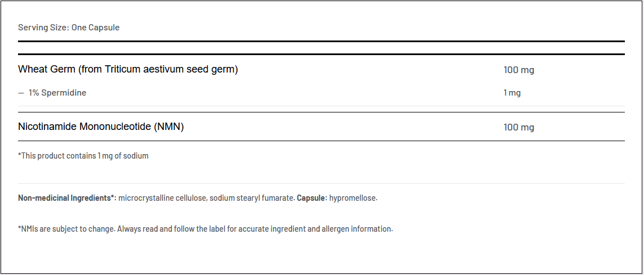644x275 pixels.
Task: Click the Wheat Germ ingredient name
Action: coord(46,69)
